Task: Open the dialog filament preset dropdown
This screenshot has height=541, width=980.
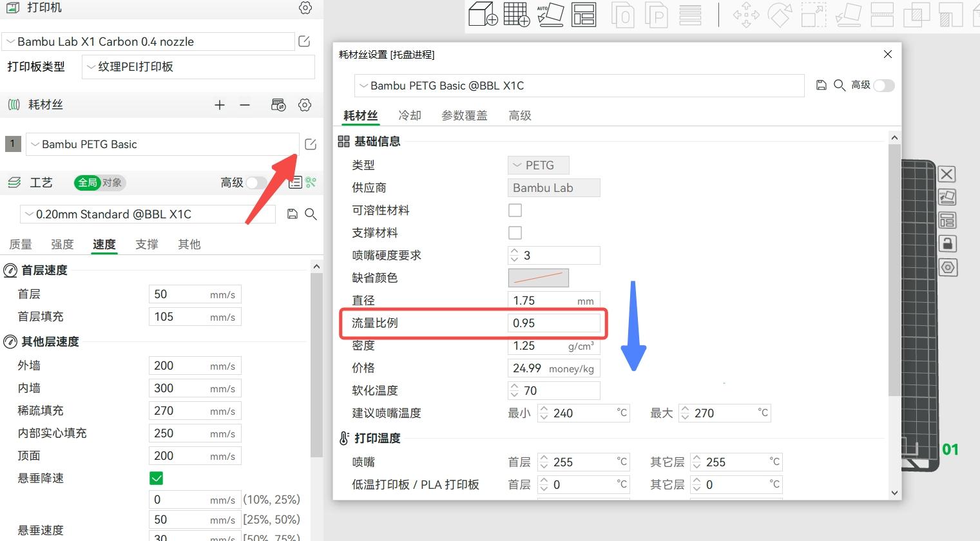Action: pyautogui.click(x=579, y=86)
